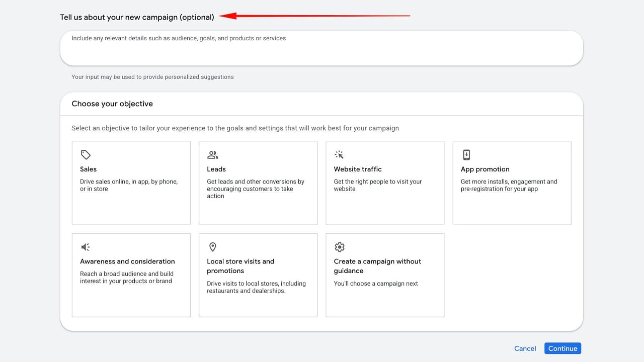Select Local store visits and promotions title

[x=240, y=266]
